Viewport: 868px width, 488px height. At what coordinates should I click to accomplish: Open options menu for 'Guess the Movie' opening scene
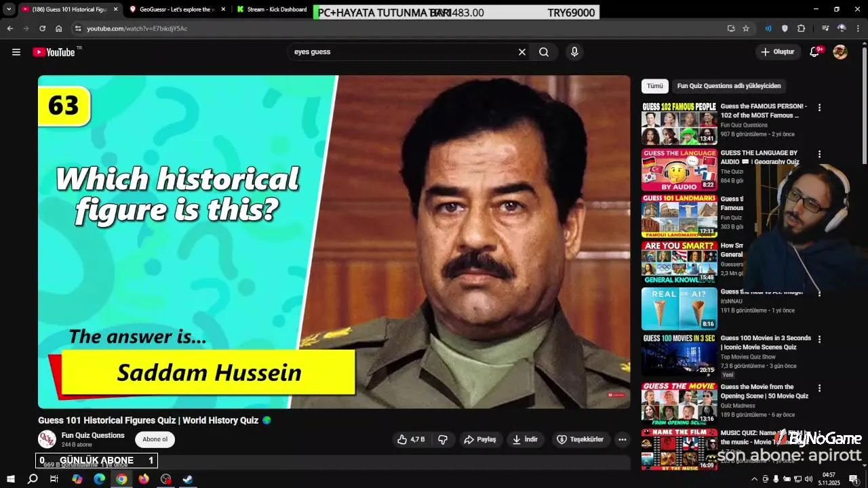tap(819, 388)
